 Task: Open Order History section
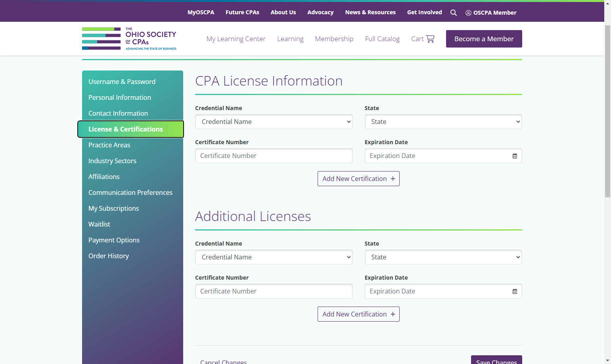pos(109,256)
